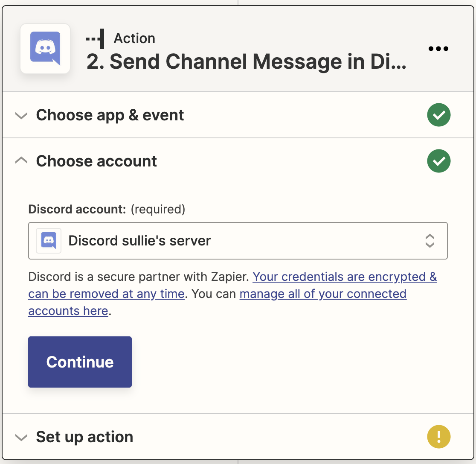The width and height of the screenshot is (476, 464).
Task: Click the Action step type icon
Action: tap(95, 39)
